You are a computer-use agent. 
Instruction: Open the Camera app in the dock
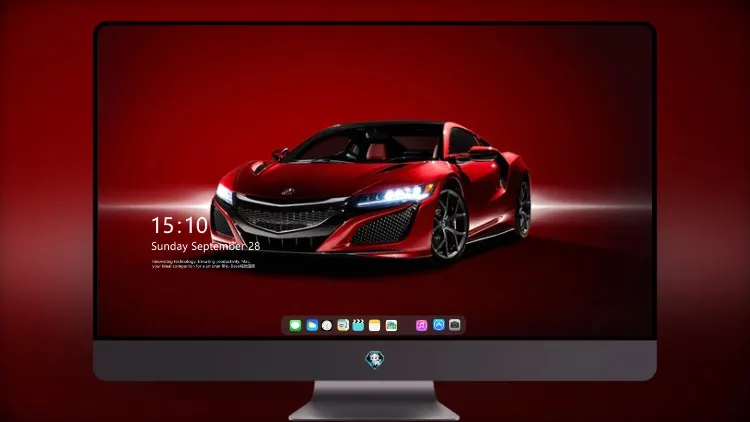pos(455,325)
